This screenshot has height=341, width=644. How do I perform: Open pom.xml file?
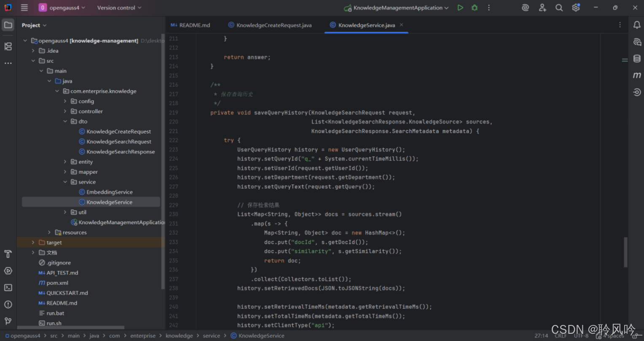(x=53, y=283)
